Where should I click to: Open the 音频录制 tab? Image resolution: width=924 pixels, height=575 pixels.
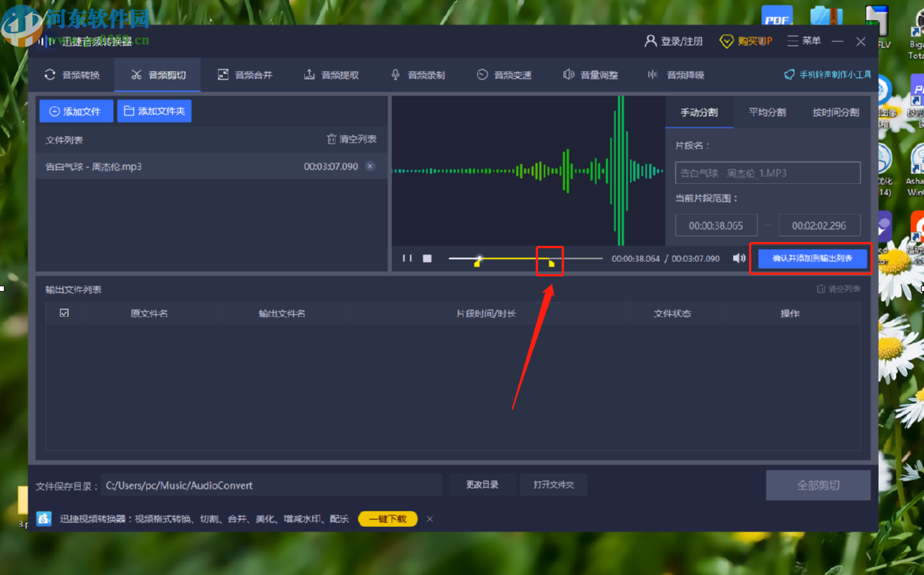[417, 75]
